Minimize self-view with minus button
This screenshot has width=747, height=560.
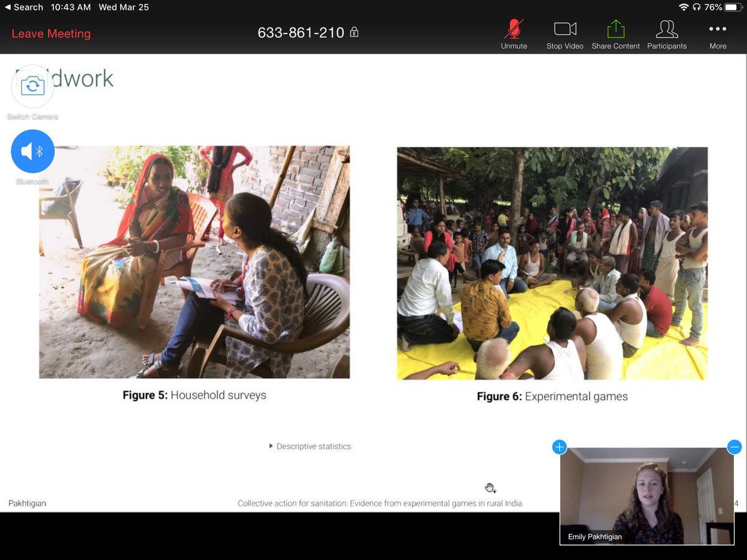tap(735, 447)
